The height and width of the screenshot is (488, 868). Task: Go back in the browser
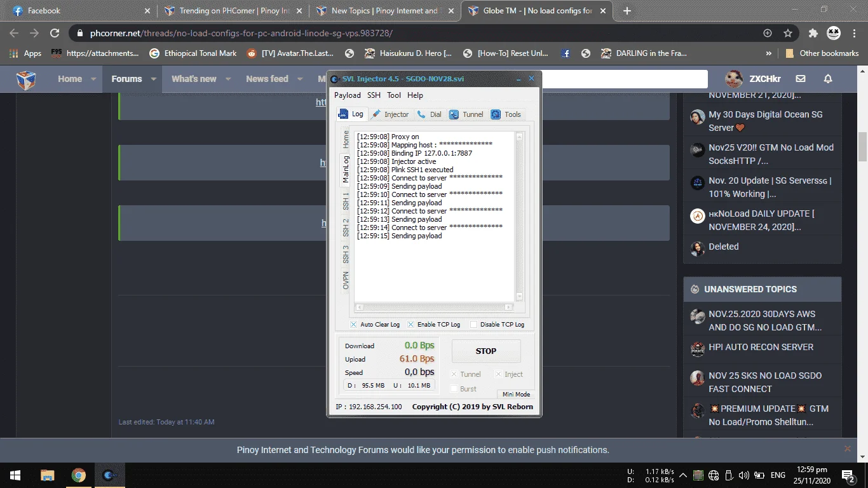click(14, 33)
